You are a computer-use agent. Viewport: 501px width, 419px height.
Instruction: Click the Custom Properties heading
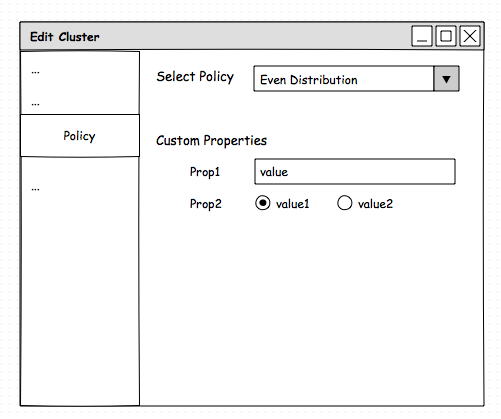tap(211, 141)
